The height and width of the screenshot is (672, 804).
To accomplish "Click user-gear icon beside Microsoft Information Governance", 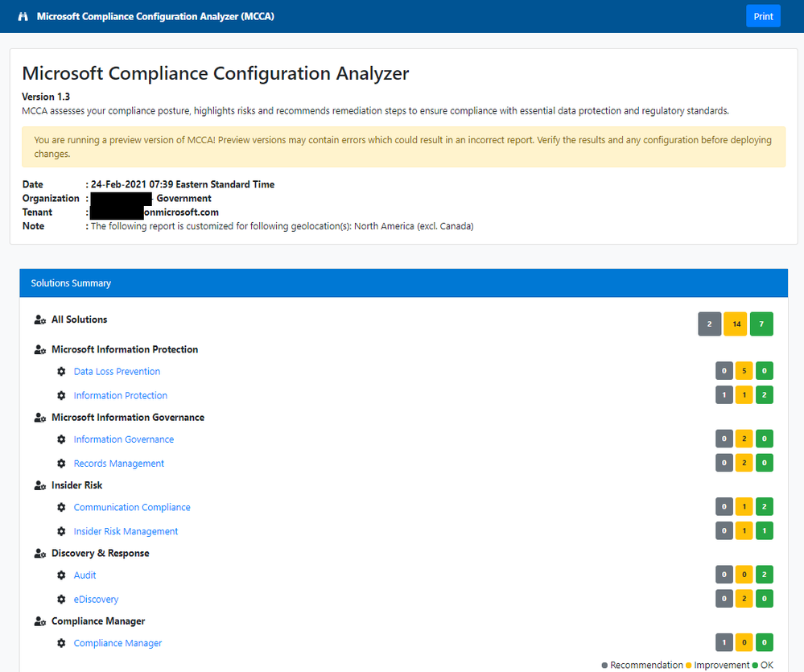I will click(x=40, y=418).
